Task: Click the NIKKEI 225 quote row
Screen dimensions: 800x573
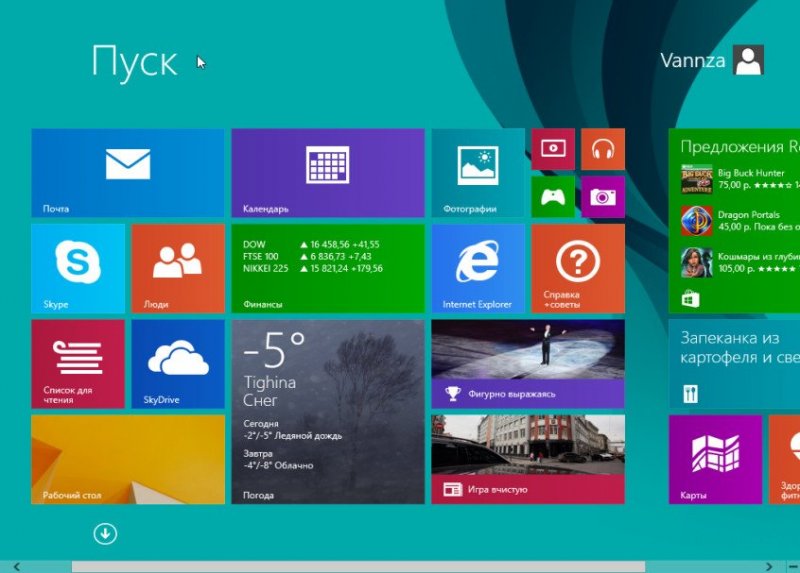Action: pyautogui.click(x=313, y=268)
